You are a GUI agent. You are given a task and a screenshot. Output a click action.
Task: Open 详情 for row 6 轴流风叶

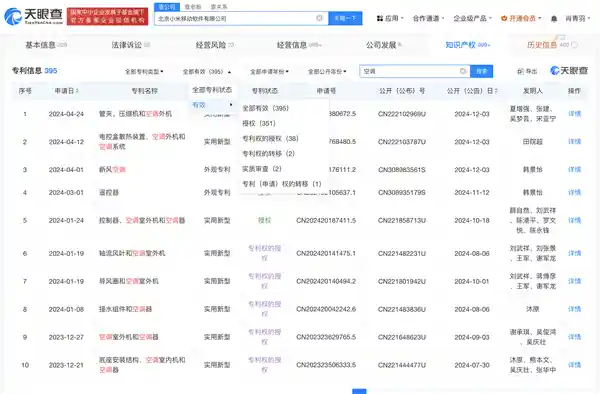[x=574, y=253]
